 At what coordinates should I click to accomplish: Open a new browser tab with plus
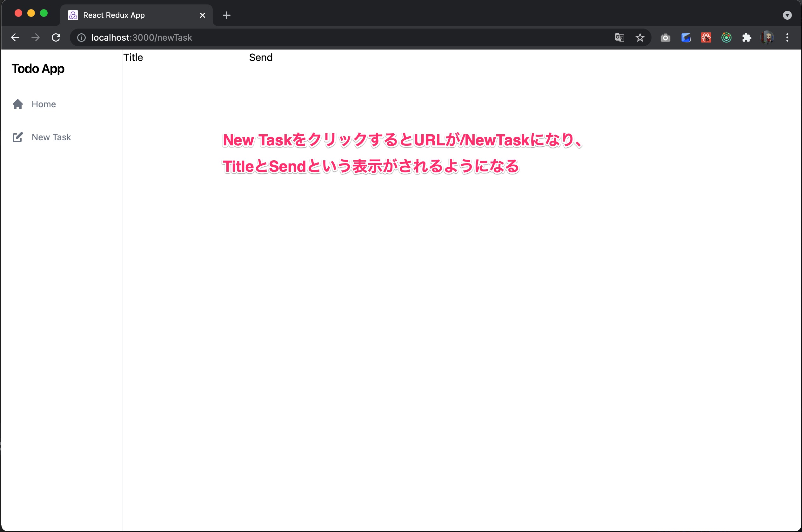coord(227,15)
